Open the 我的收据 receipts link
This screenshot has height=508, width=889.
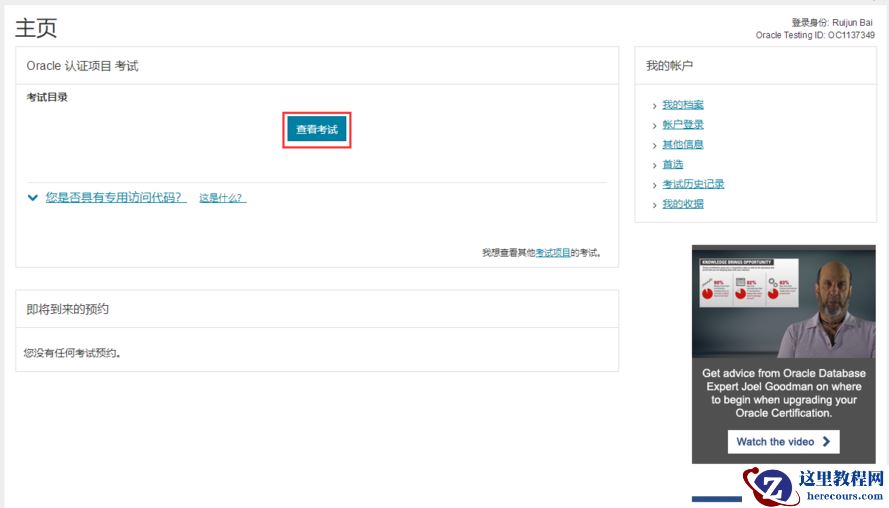click(x=683, y=204)
